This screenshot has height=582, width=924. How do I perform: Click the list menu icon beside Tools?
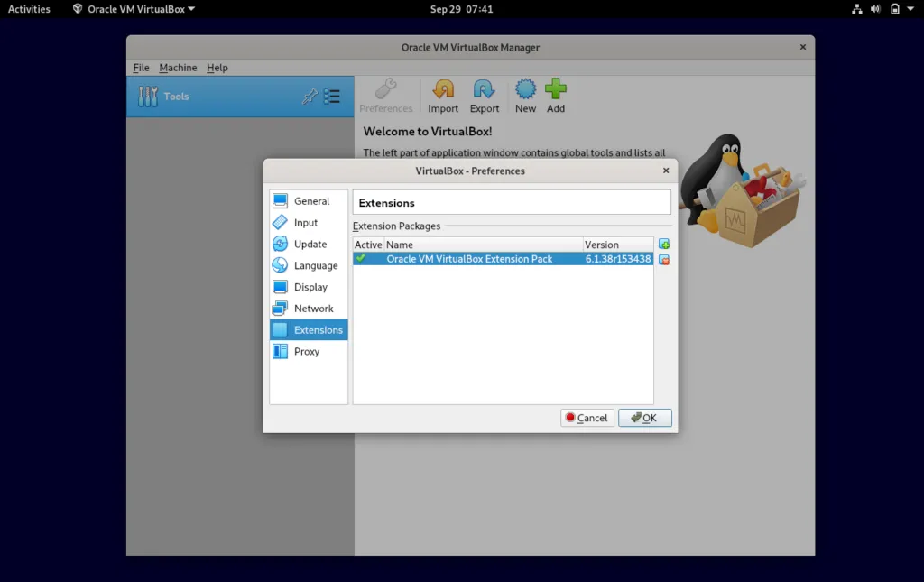[332, 97]
